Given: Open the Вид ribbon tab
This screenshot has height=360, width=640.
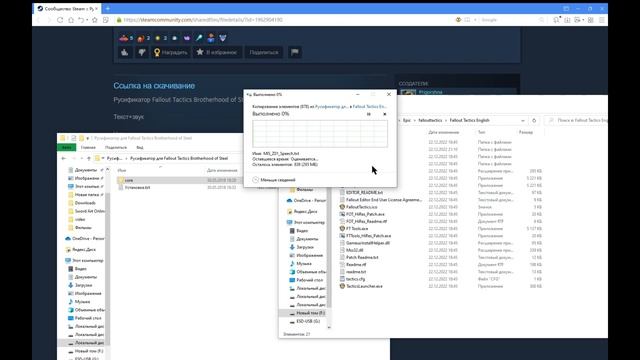Looking at the screenshot, I should tap(140, 147).
